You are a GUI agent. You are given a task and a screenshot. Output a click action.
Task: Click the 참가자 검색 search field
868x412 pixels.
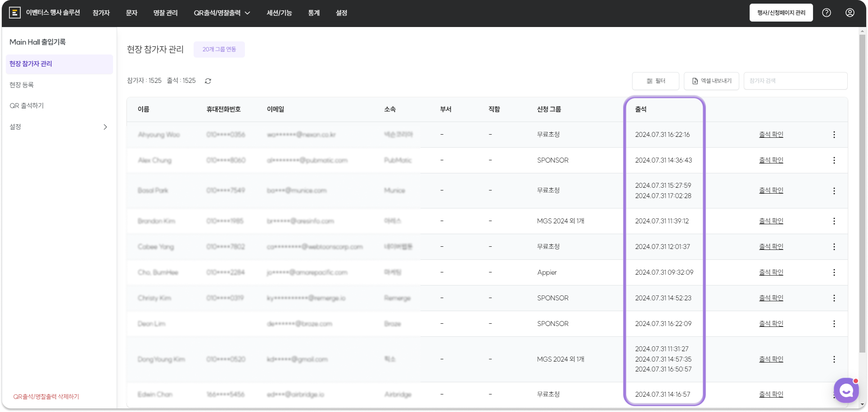point(796,81)
